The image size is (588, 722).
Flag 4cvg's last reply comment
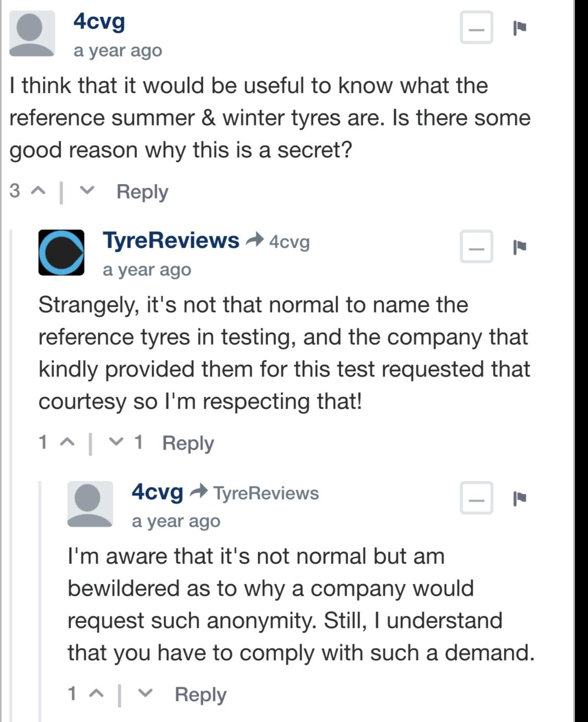click(520, 498)
